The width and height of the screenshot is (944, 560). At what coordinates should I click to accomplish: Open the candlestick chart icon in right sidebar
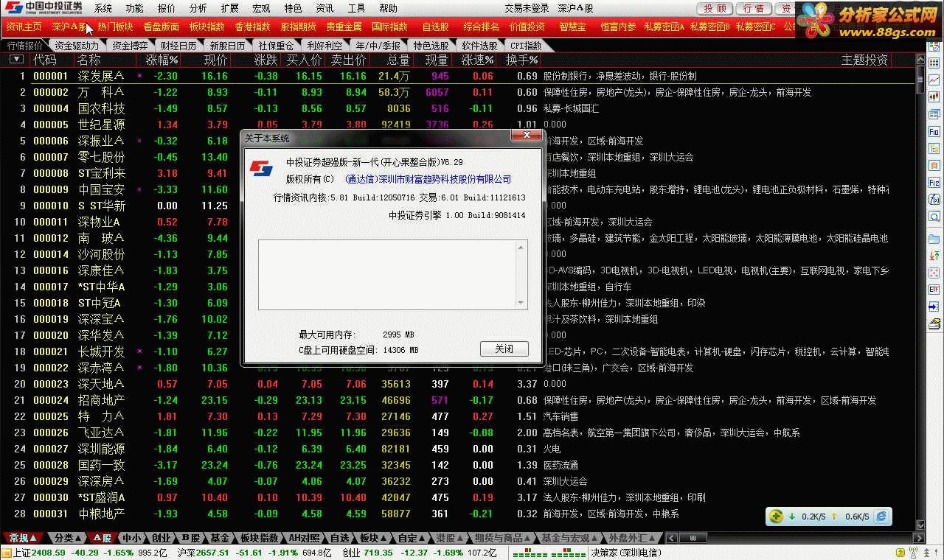coord(934,96)
